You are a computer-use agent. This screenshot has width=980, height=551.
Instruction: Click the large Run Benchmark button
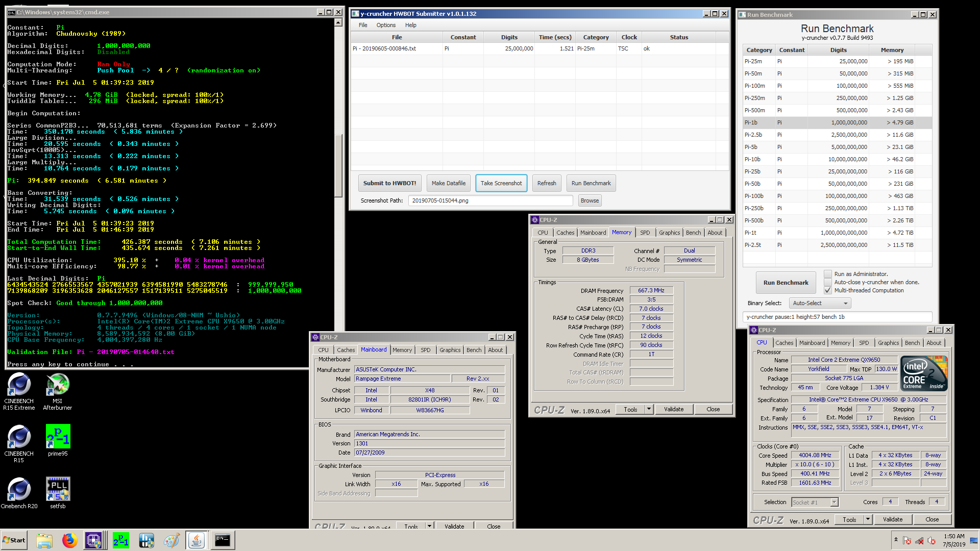click(x=786, y=283)
